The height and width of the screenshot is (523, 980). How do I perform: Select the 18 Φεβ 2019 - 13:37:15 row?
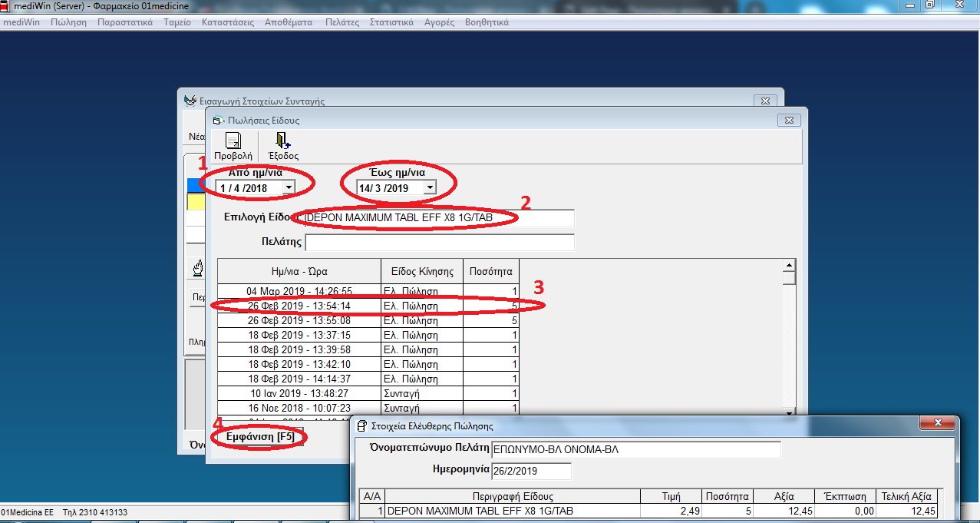[368, 335]
